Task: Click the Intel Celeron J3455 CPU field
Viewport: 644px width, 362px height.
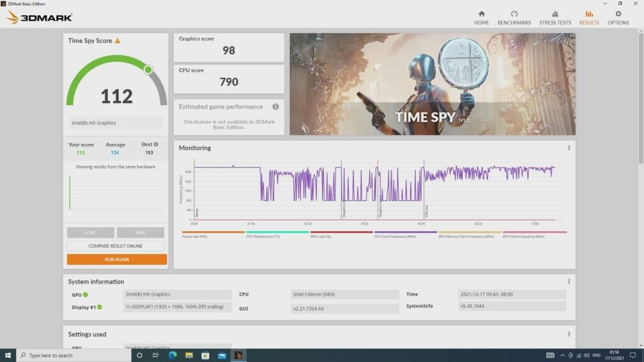Action: pyautogui.click(x=345, y=294)
